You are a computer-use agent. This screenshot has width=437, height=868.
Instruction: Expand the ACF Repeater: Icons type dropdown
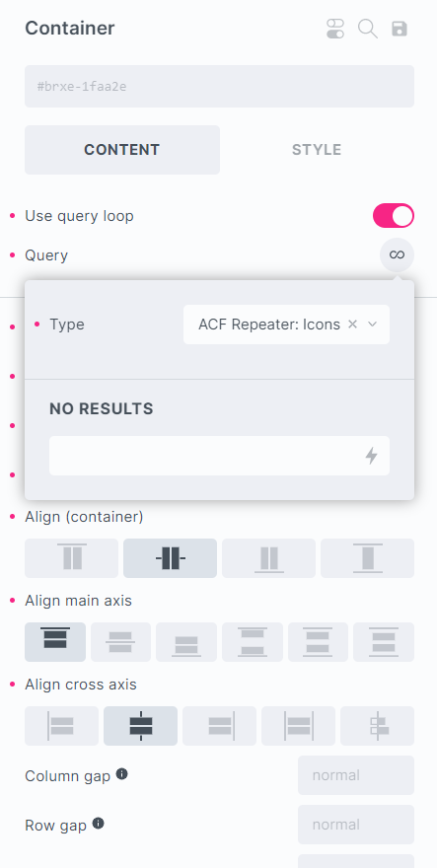(373, 325)
